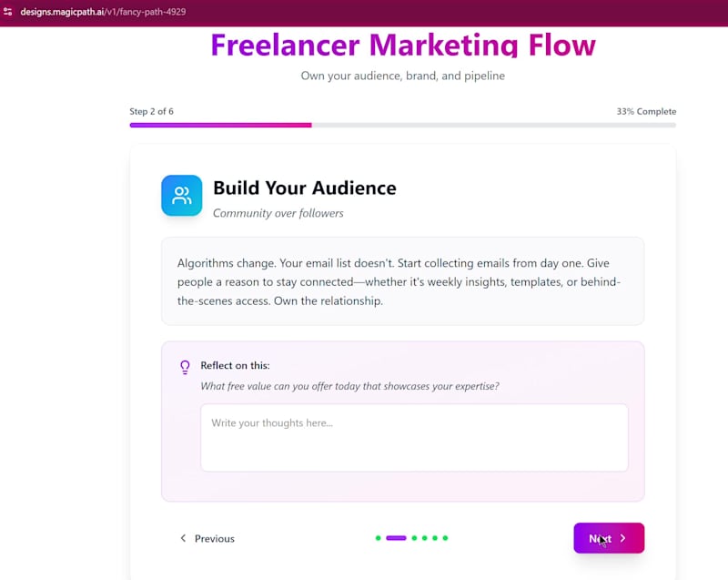Click the 'Step 2 of 6' label
Screen dimensions: 728x580
151,111
